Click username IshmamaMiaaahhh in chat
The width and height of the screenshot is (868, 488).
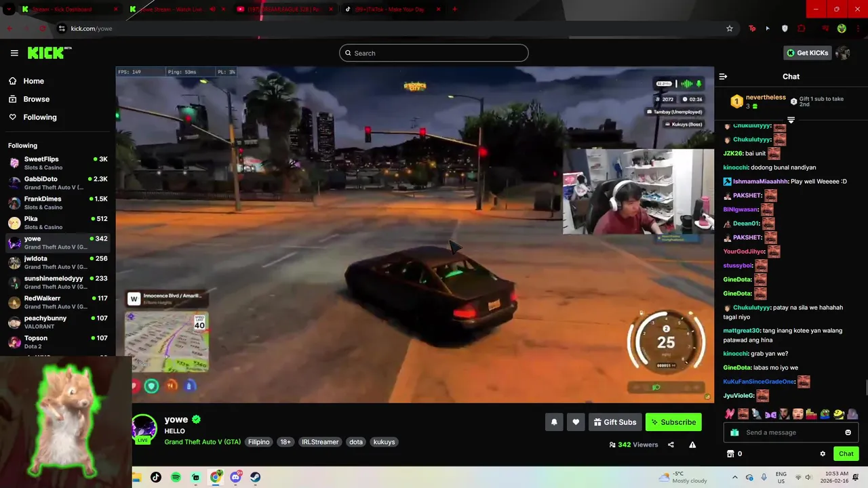[x=760, y=182]
